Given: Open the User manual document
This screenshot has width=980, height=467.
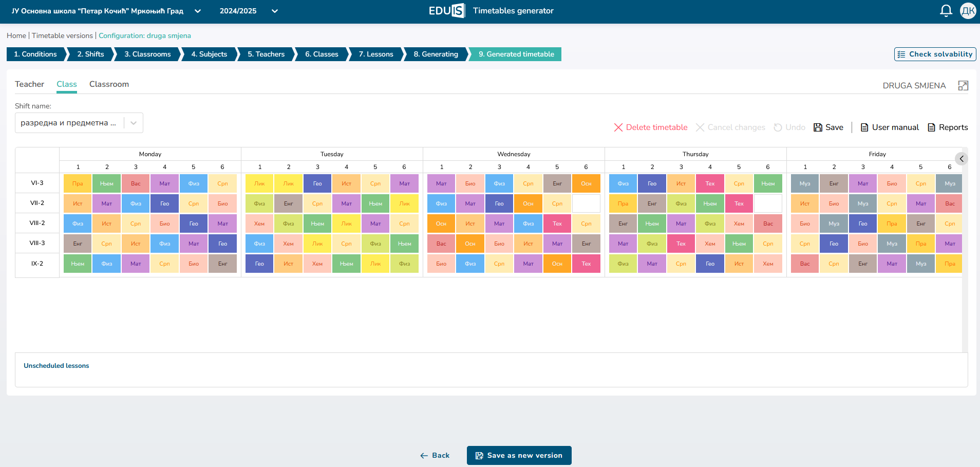Looking at the screenshot, I should (890, 127).
